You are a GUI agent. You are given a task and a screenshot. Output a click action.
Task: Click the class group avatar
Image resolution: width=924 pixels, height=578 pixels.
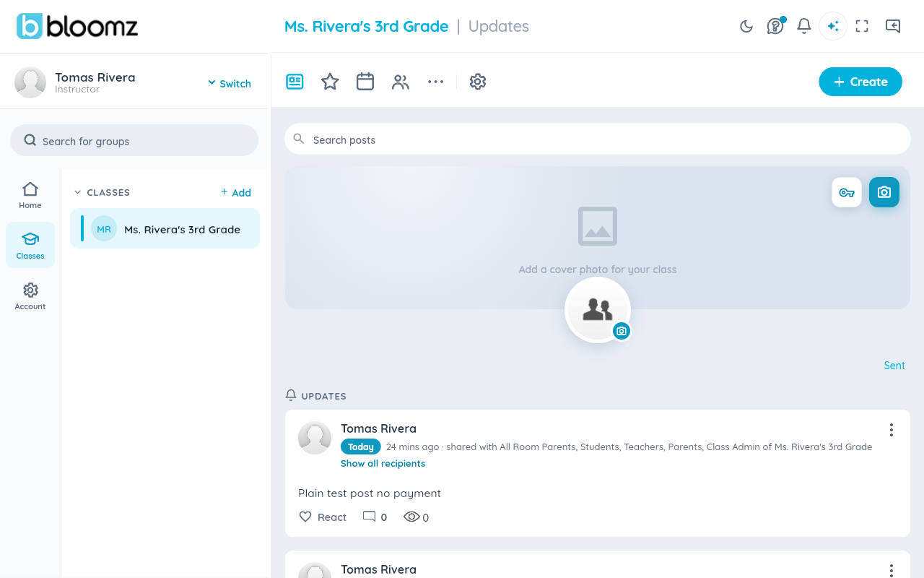tap(597, 309)
